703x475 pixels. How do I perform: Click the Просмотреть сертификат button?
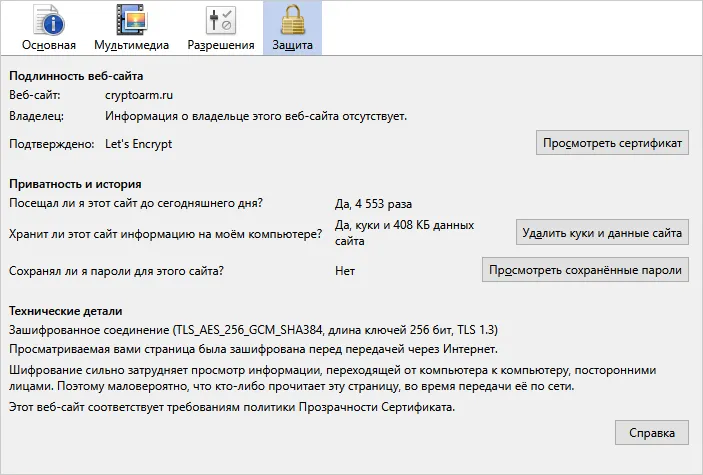pos(612,143)
